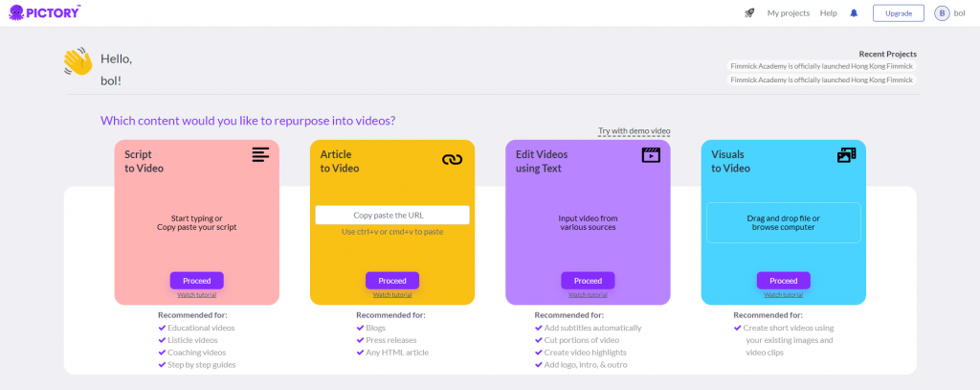The height and width of the screenshot is (390, 980).
Task: Click Press releases recommendation item
Action: (x=387, y=340)
